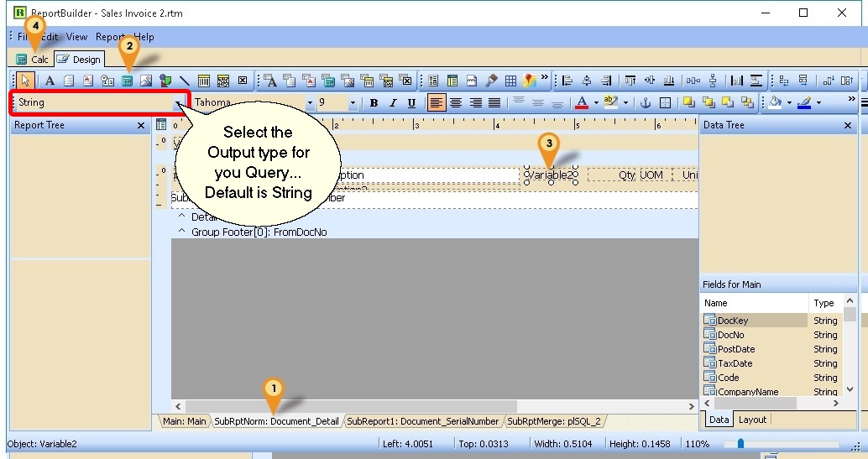Select the DocKey field in fields list
The width and height of the screenshot is (868, 459).
732,321
